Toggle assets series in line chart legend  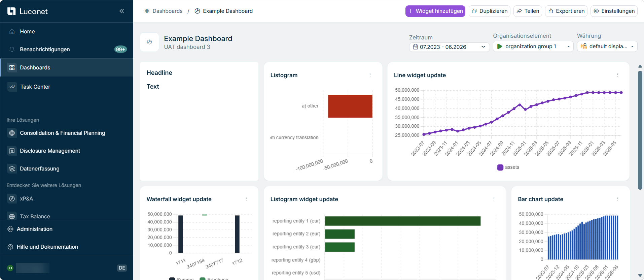[x=508, y=167]
